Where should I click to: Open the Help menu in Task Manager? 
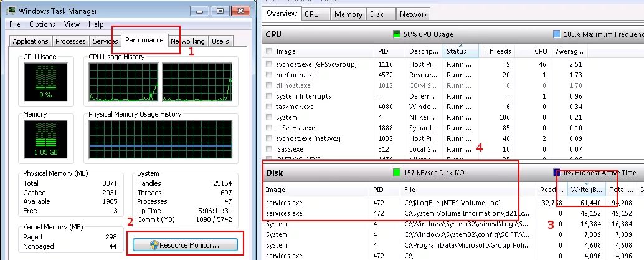point(96,24)
